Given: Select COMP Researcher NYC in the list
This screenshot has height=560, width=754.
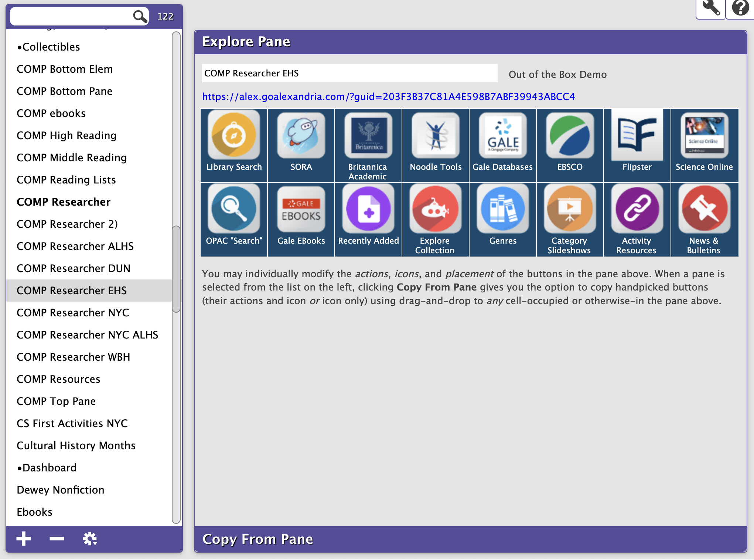Looking at the screenshot, I should pos(89,313).
